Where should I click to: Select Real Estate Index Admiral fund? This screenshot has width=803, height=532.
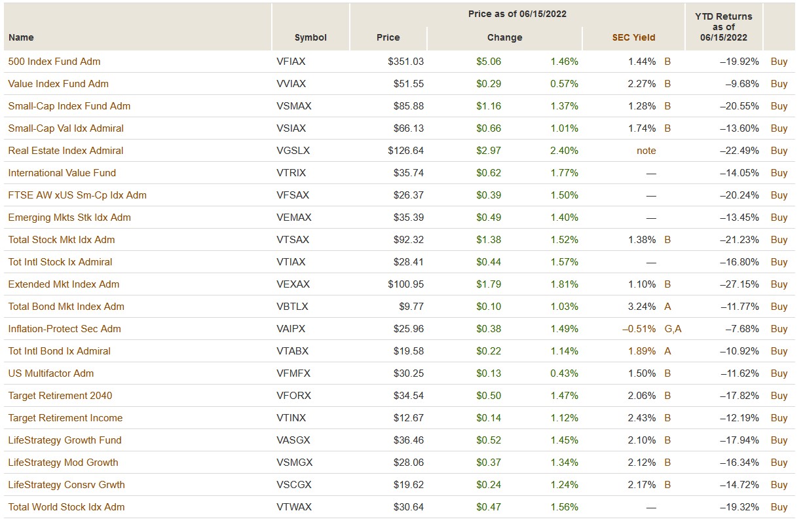click(x=65, y=151)
